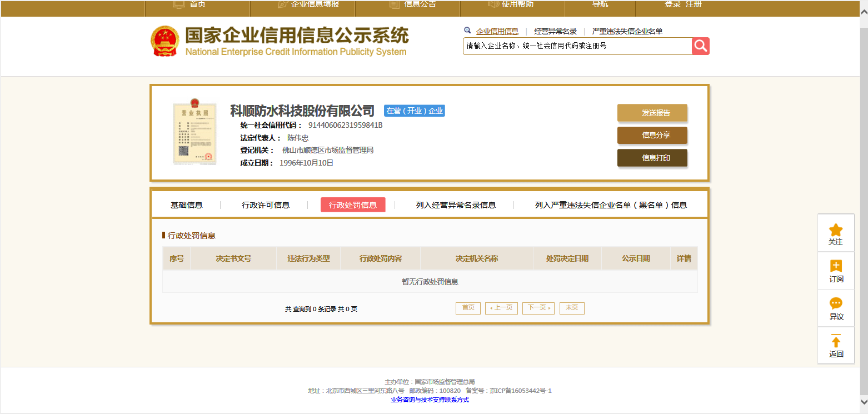Click the 详情 column header

pos(684,258)
